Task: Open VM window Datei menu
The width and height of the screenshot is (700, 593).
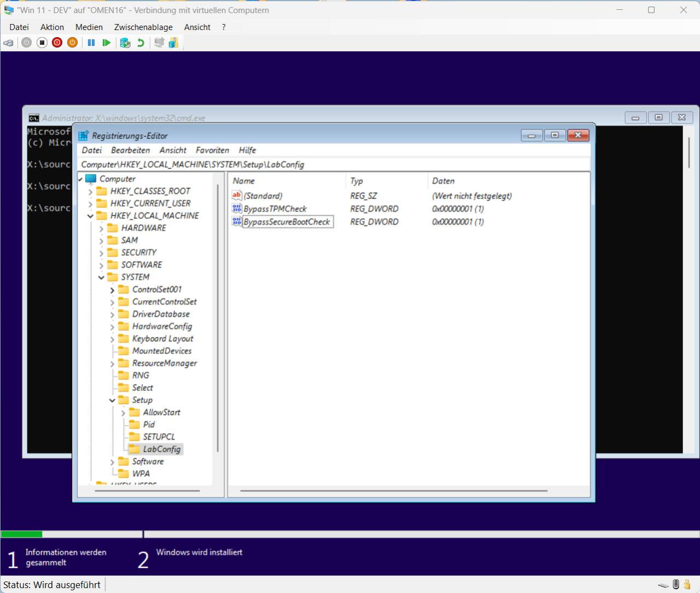Action: click(19, 27)
